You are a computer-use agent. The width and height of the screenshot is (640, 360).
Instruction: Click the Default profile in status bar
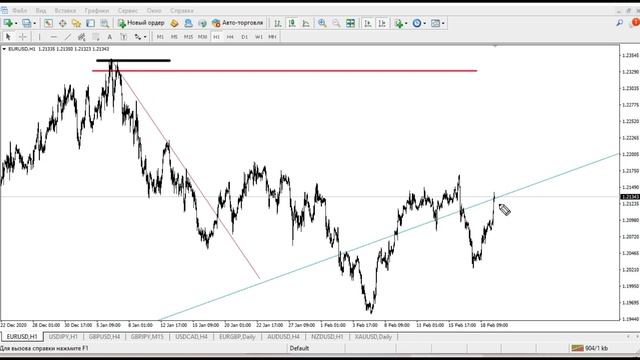click(299, 348)
